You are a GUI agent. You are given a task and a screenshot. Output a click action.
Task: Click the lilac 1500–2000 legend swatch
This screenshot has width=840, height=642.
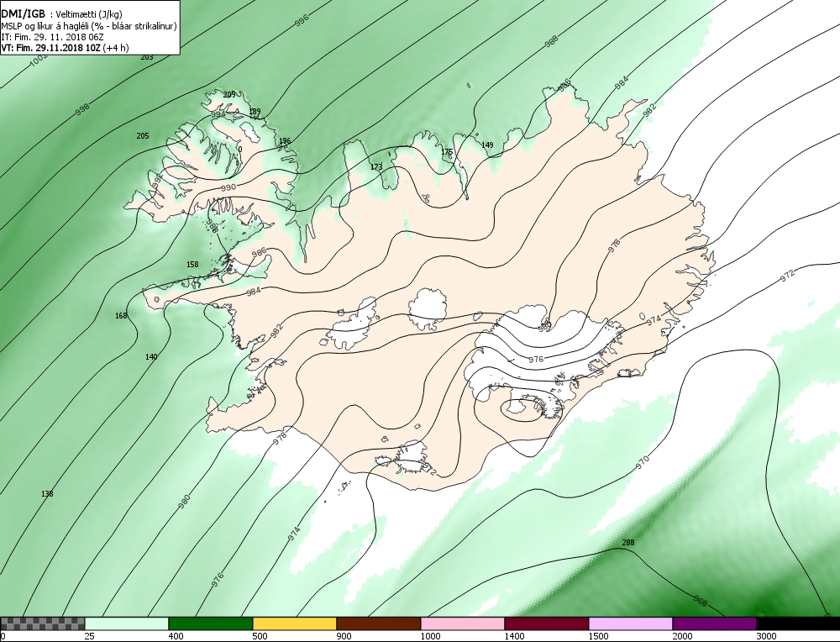[x=631, y=624]
